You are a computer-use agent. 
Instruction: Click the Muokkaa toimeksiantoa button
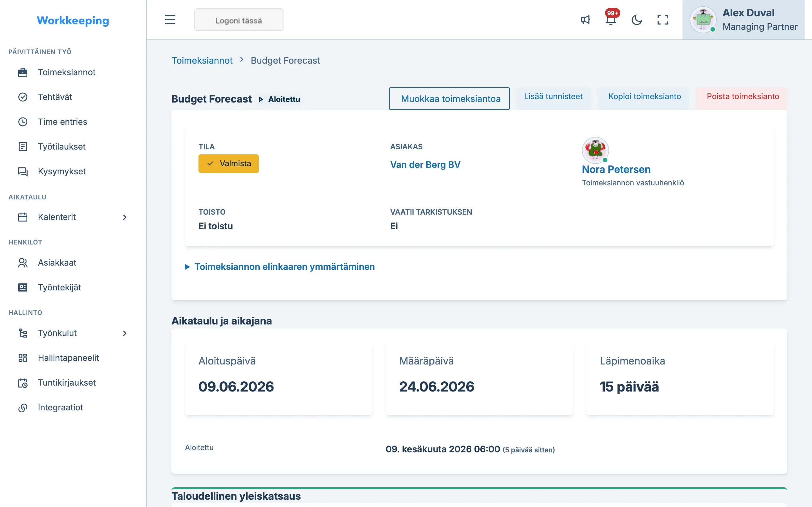coord(449,99)
